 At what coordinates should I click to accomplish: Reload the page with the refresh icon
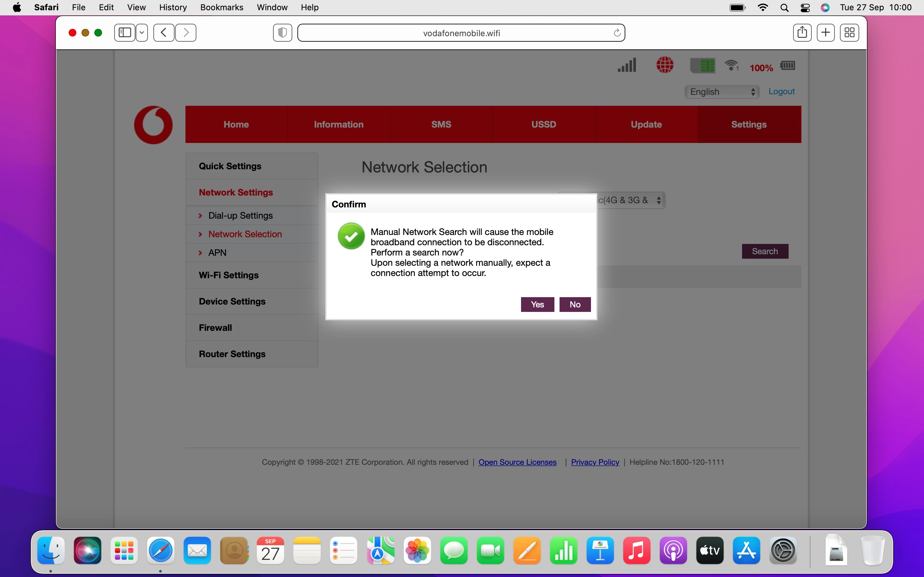coord(617,33)
